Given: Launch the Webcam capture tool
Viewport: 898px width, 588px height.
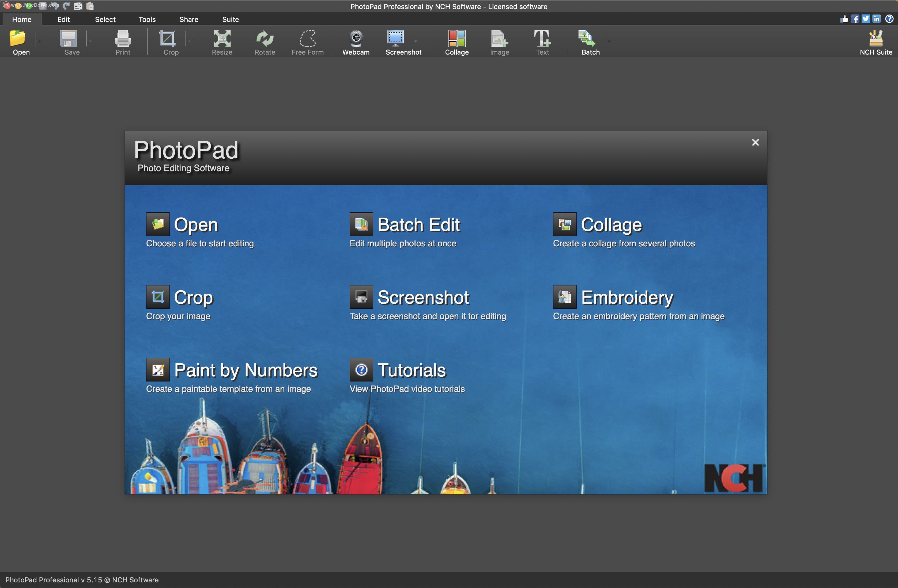Looking at the screenshot, I should 356,38.
